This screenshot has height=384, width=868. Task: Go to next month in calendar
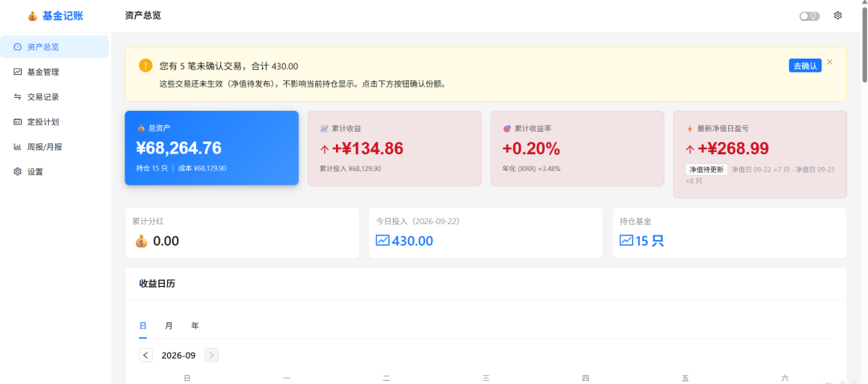click(211, 355)
